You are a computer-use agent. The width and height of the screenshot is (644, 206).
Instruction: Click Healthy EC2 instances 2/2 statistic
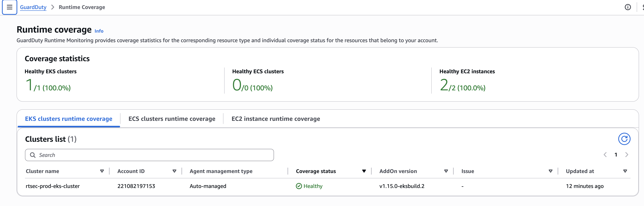[462, 85]
